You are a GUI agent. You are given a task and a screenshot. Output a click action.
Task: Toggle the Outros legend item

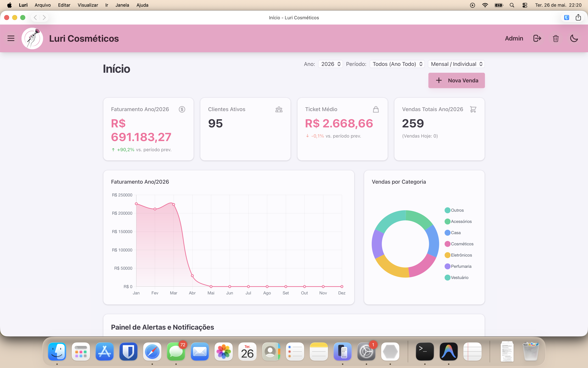point(454,210)
